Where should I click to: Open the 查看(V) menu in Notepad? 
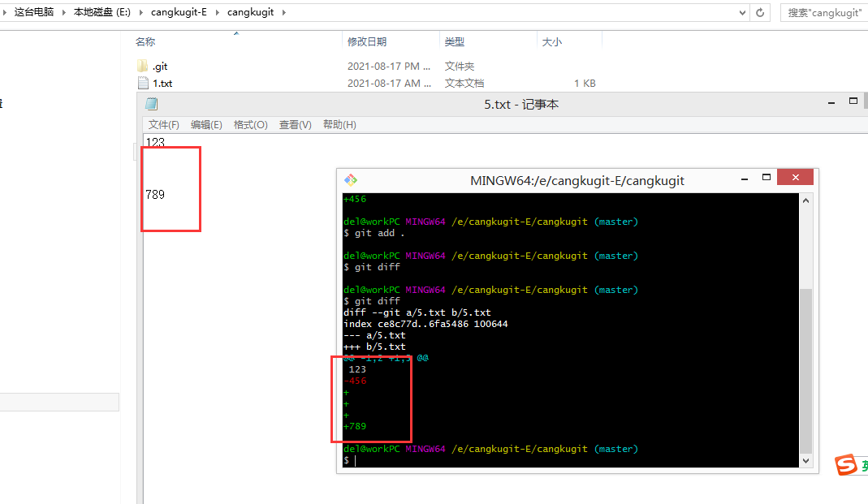point(295,124)
